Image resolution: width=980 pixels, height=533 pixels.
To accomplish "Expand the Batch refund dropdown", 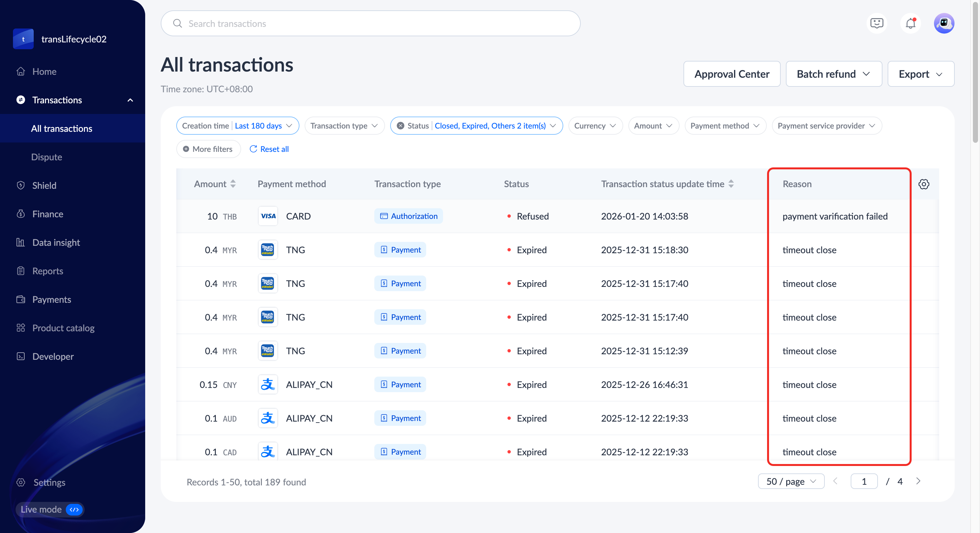I will (834, 74).
